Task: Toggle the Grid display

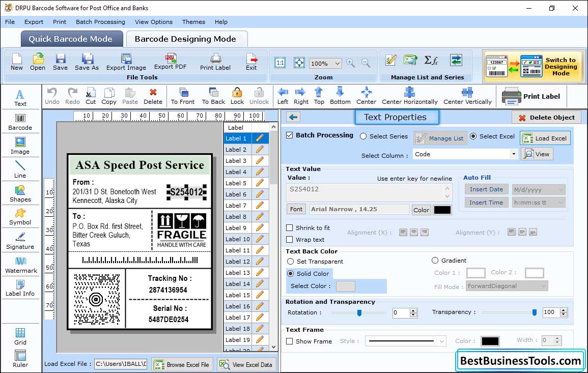Action: click(x=20, y=336)
